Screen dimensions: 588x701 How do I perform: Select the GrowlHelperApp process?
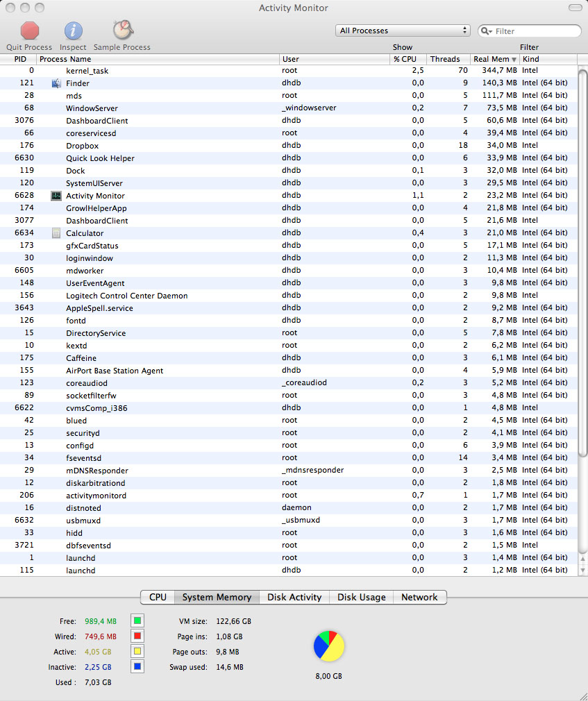tap(288, 208)
